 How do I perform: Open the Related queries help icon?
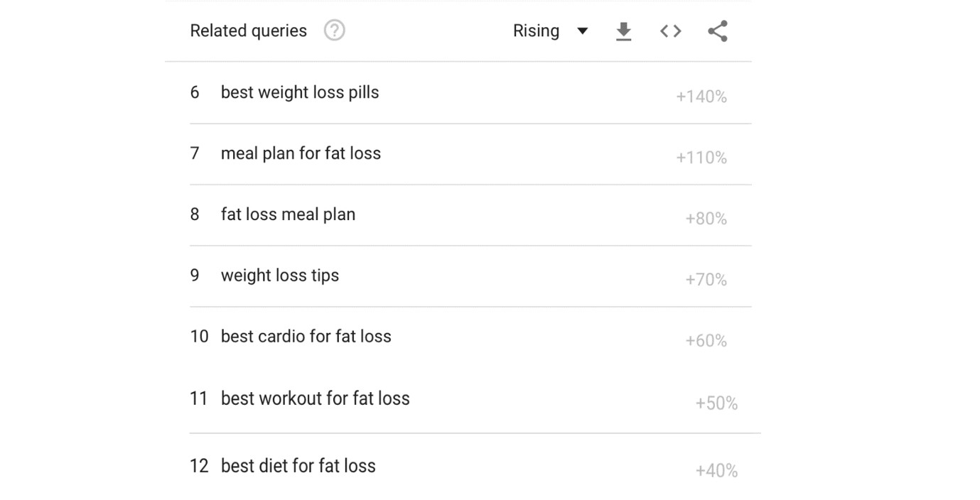[334, 31]
